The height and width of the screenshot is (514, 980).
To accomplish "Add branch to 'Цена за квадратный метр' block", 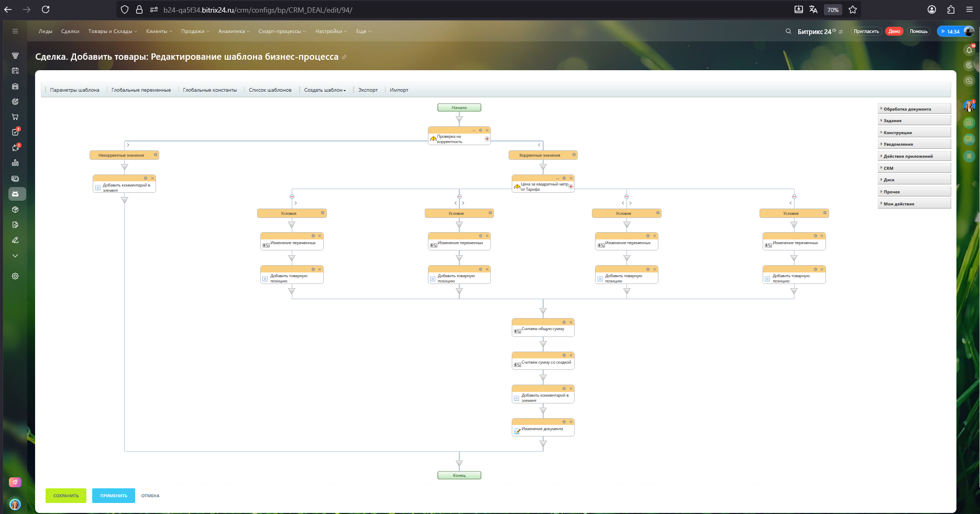I will click(x=571, y=187).
